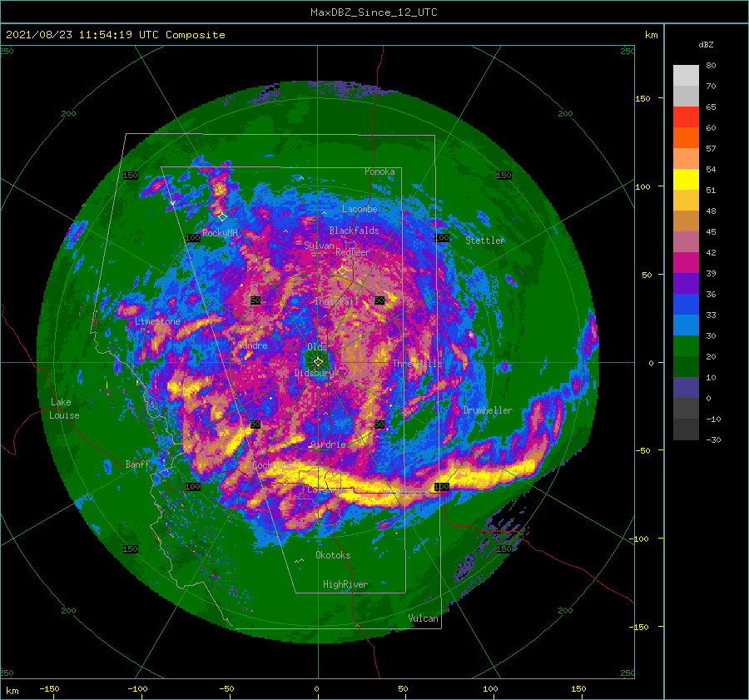The height and width of the screenshot is (700, 749).
Task: Click the km unit label at bottom left
Action: (12, 691)
